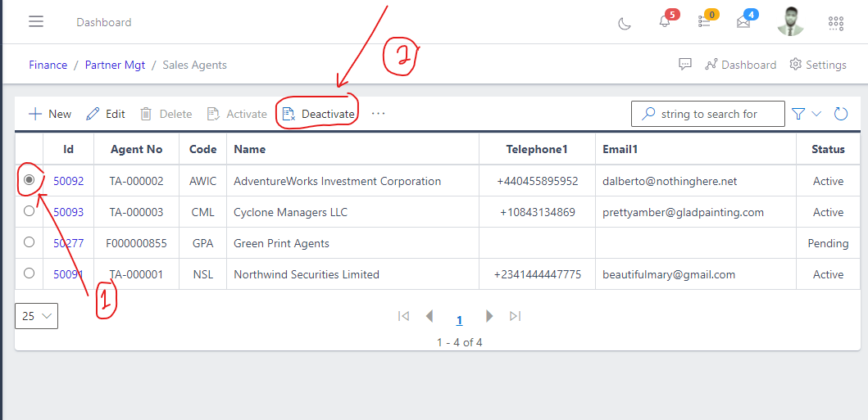Create a New sales agent
The width and height of the screenshot is (868, 420).
(x=50, y=114)
